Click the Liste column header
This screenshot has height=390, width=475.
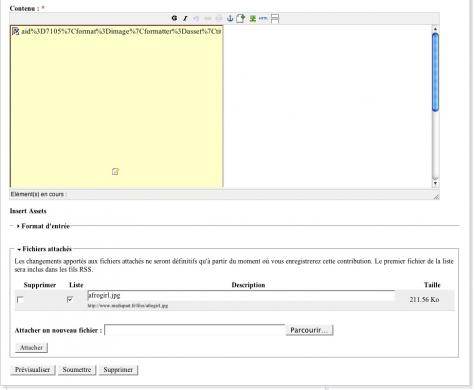76,285
